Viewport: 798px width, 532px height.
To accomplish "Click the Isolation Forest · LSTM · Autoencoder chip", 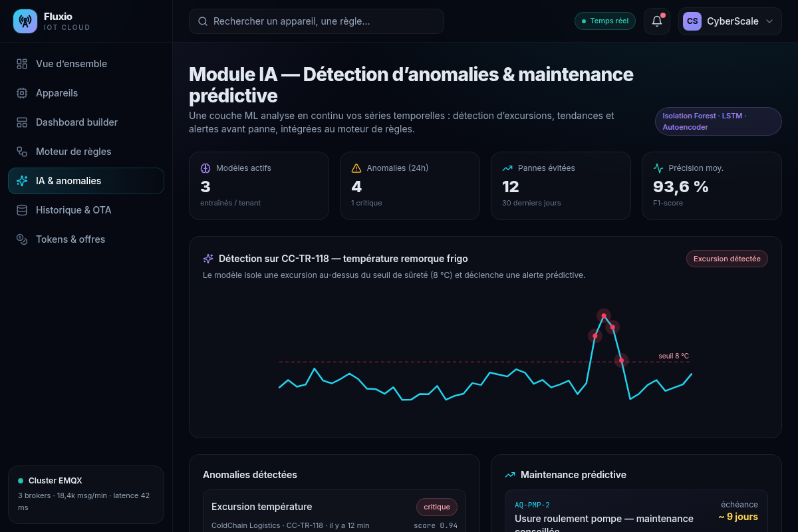I will tap(718, 122).
